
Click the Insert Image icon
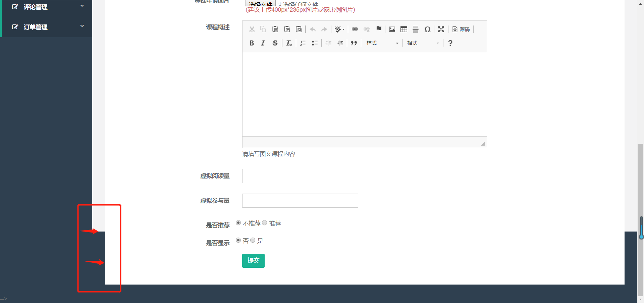coord(392,29)
